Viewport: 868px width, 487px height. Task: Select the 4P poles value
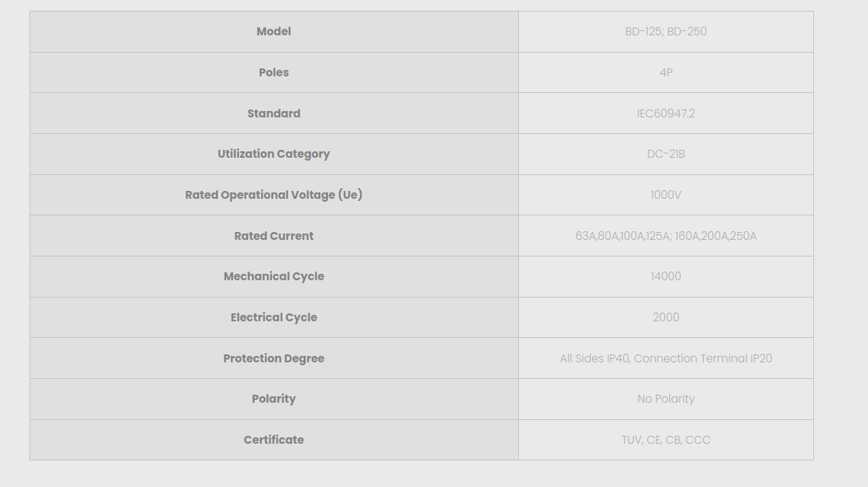666,73
